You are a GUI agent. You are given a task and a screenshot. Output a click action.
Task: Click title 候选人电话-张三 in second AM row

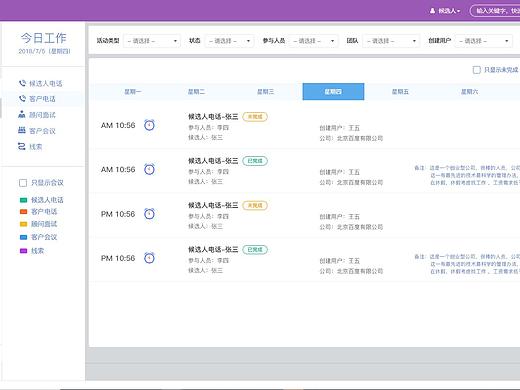213,161
